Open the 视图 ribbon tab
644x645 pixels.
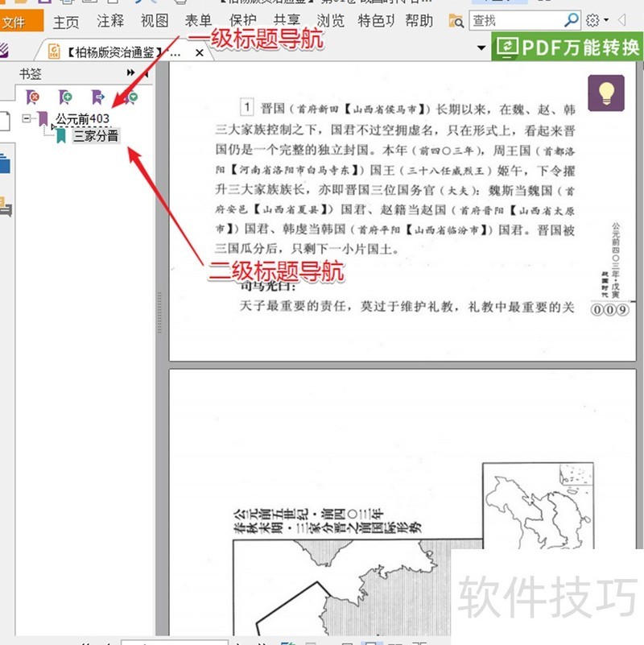tap(155, 21)
